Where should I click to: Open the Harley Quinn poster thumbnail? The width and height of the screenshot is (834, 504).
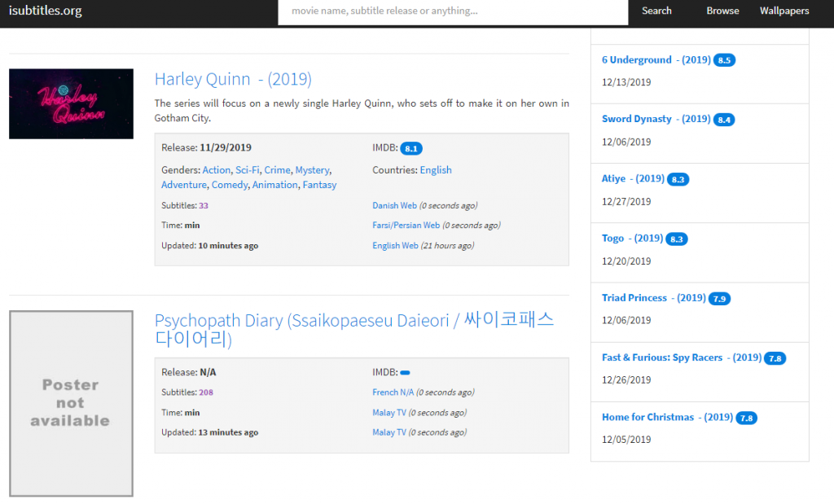pyautogui.click(x=71, y=103)
